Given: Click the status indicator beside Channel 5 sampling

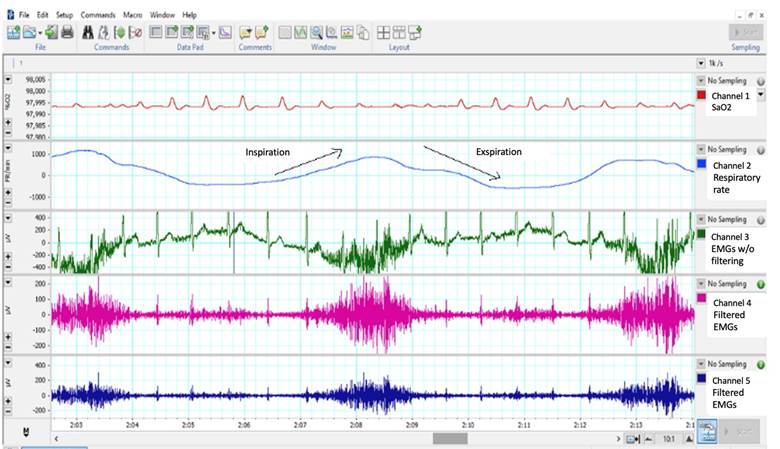Looking at the screenshot, I should coord(761,365).
